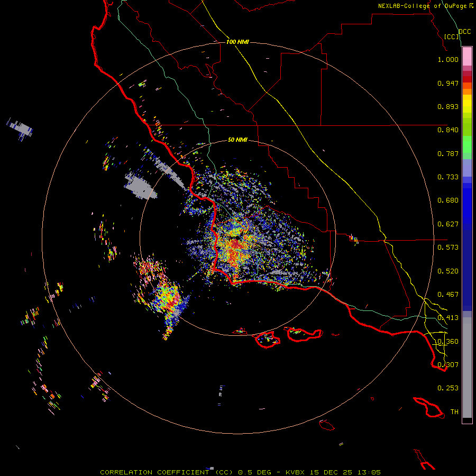Viewport: 476px width, 476px height.
Task: Click the 0.787 color scale value
Action: click(x=448, y=153)
